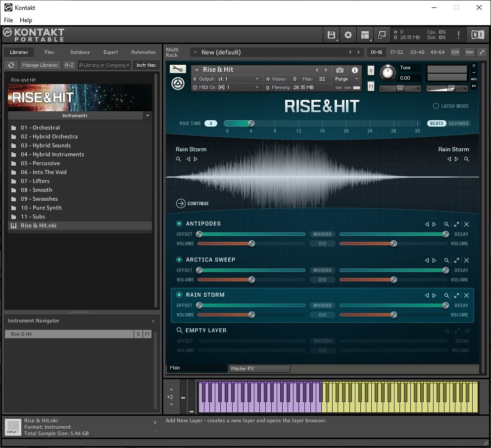Open instrument edit wrench icon
The image size is (491, 448).
tap(178, 69)
